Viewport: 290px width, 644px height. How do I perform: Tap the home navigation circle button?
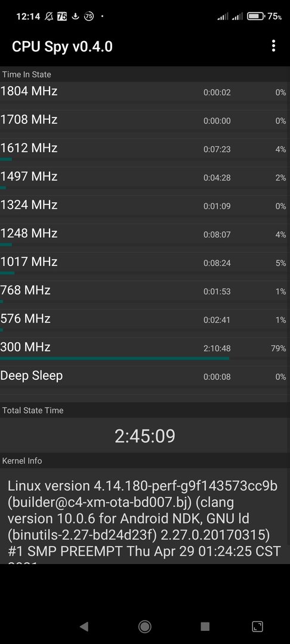[x=144, y=626]
